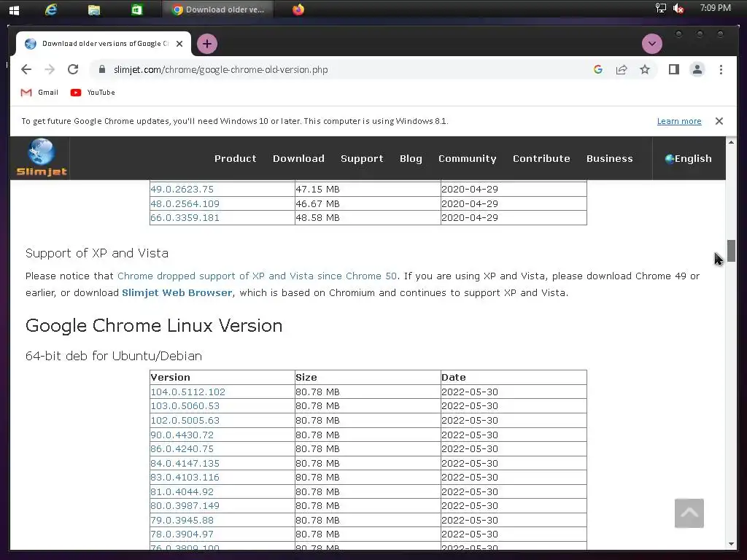Screen dimensions: 747x560
Task: Download Chrome version 66.0.3359.181
Action: [x=185, y=218]
